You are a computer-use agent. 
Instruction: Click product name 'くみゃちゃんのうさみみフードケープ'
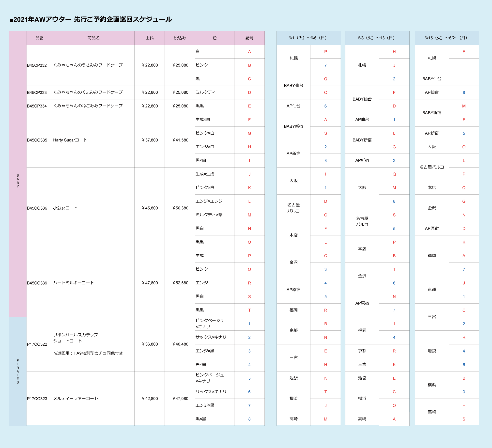(x=88, y=65)
